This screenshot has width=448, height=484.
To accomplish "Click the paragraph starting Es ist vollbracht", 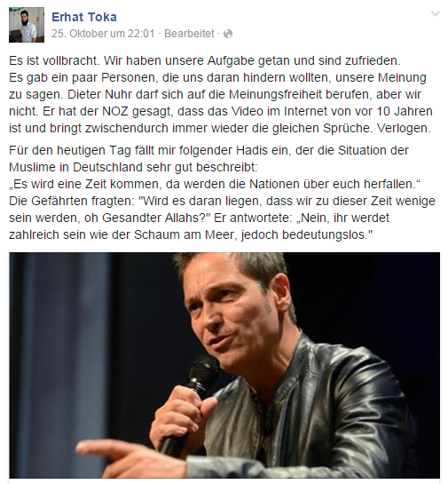I will [221, 94].
